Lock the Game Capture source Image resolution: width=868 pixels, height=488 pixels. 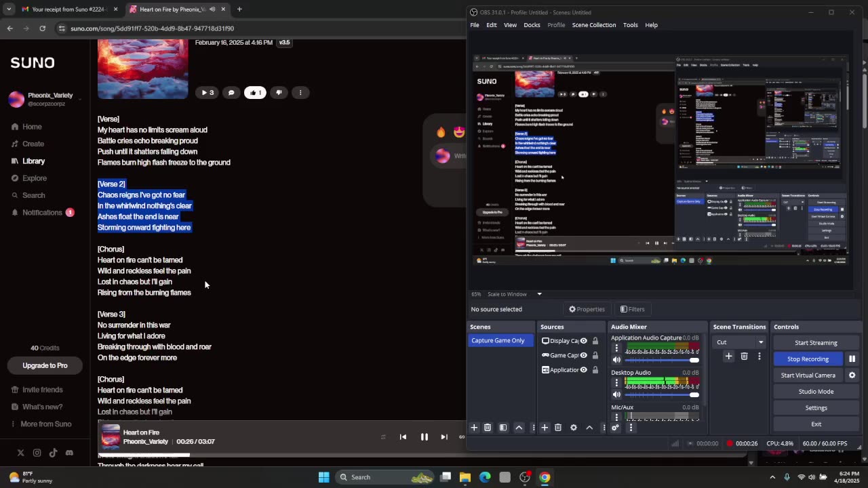[x=595, y=355]
